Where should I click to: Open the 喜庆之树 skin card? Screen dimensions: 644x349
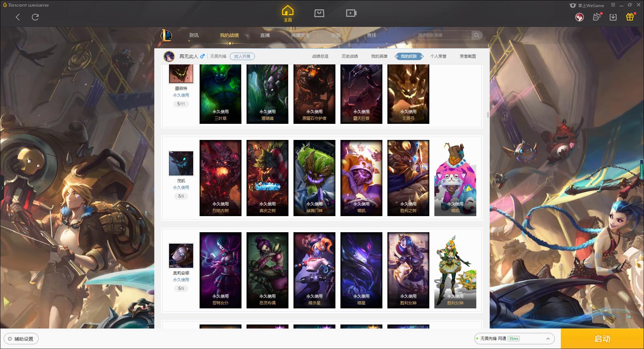[267, 178]
